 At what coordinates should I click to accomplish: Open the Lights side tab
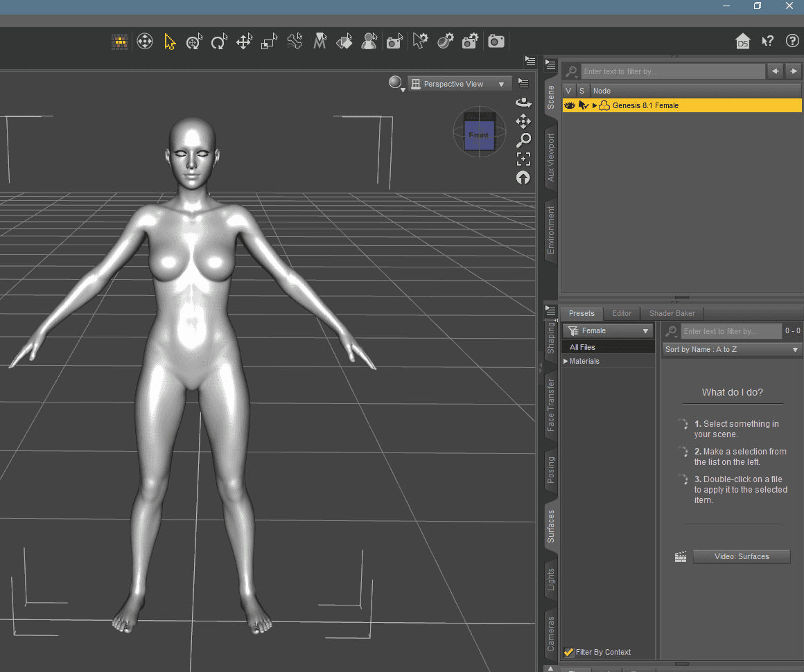point(550,580)
